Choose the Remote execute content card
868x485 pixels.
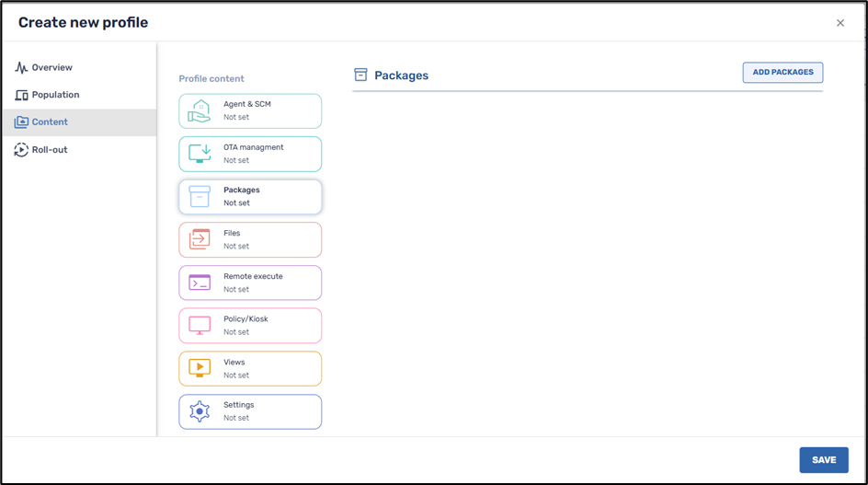tap(250, 283)
